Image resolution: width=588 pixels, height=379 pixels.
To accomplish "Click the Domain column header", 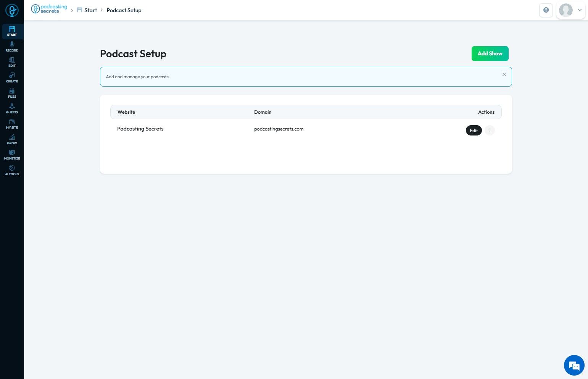I will pyautogui.click(x=263, y=112).
